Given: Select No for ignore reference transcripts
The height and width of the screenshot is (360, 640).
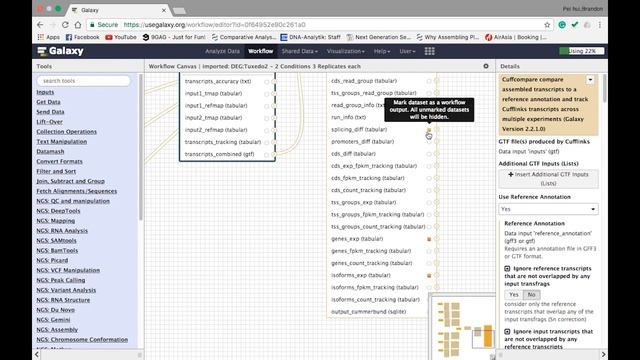Looking at the screenshot, I should (x=531, y=294).
